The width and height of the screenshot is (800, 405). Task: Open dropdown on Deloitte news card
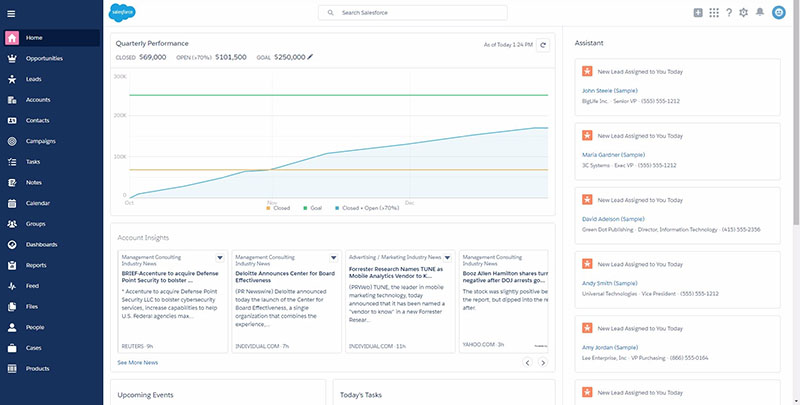pos(334,258)
